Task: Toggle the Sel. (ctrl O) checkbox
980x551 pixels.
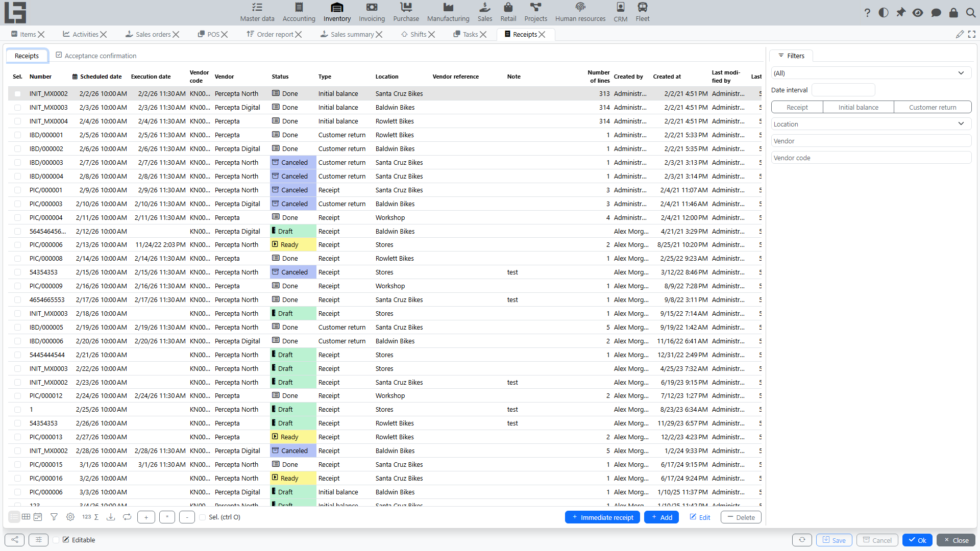Action: tap(203, 517)
